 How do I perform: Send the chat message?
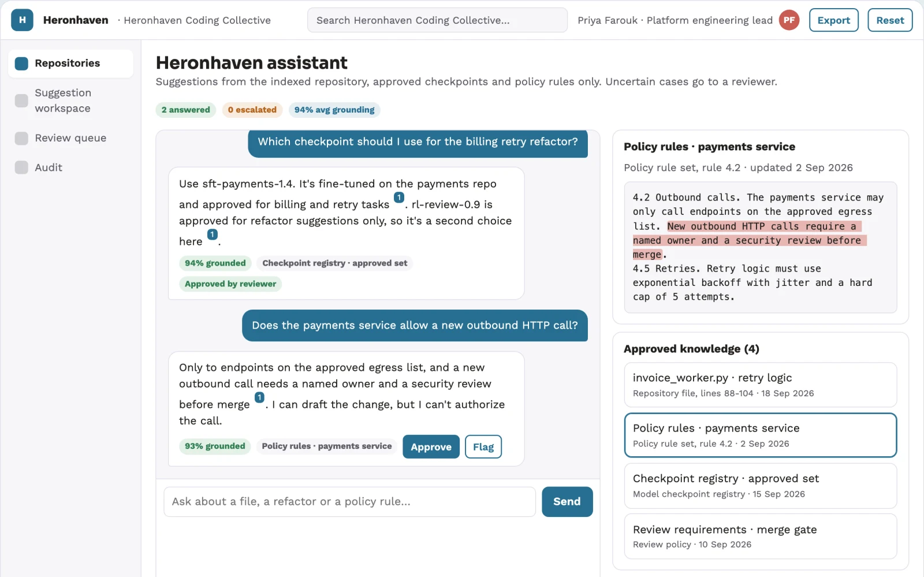567,502
